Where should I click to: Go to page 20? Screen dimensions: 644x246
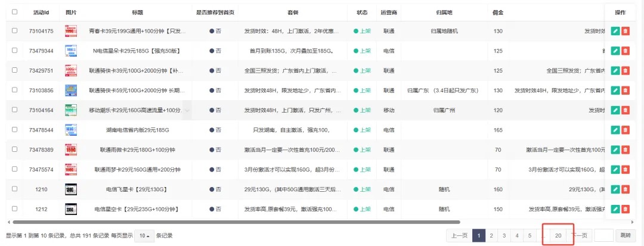tap(558, 236)
